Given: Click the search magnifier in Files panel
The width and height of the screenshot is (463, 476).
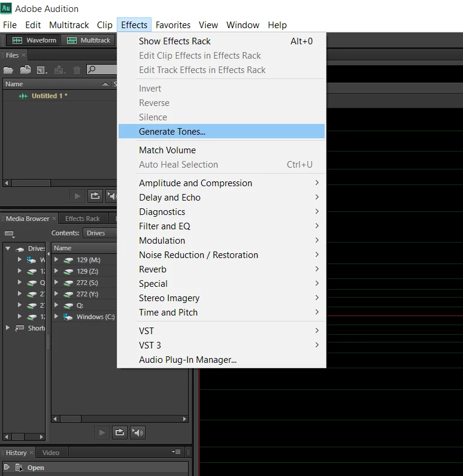Looking at the screenshot, I should tap(92, 69).
